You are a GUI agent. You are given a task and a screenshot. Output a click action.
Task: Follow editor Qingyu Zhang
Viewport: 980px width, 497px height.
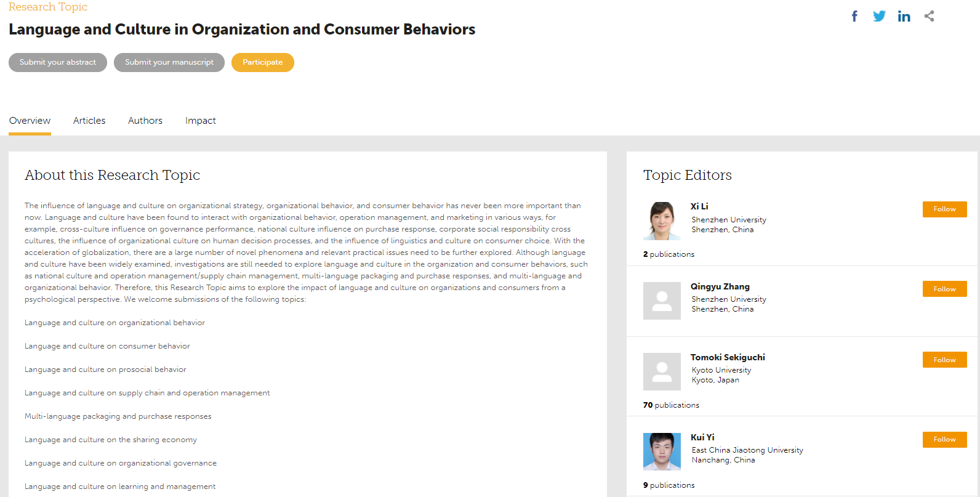pyautogui.click(x=944, y=289)
